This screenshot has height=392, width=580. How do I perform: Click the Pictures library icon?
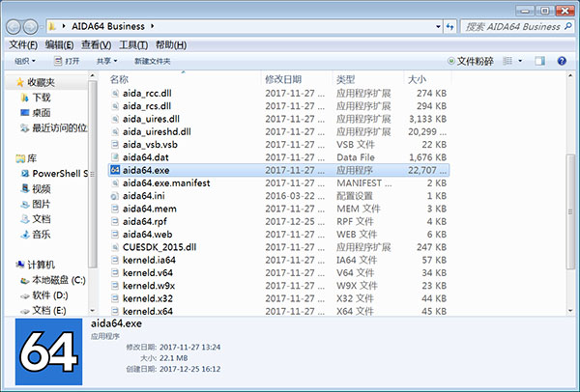click(x=25, y=204)
